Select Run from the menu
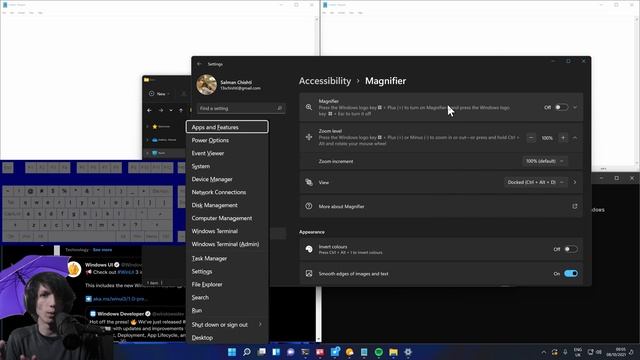Screen dimensions: 640x360 (x=227, y=310)
